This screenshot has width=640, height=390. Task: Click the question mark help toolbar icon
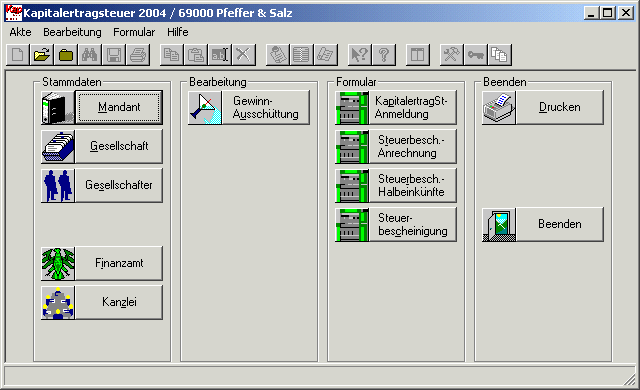(x=384, y=55)
